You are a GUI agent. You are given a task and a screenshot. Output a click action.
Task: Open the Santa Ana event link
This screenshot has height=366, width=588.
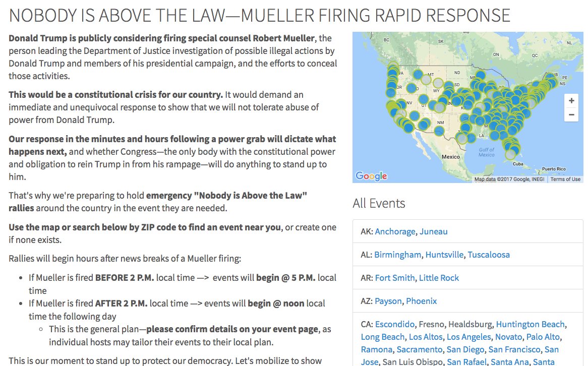point(510,362)
